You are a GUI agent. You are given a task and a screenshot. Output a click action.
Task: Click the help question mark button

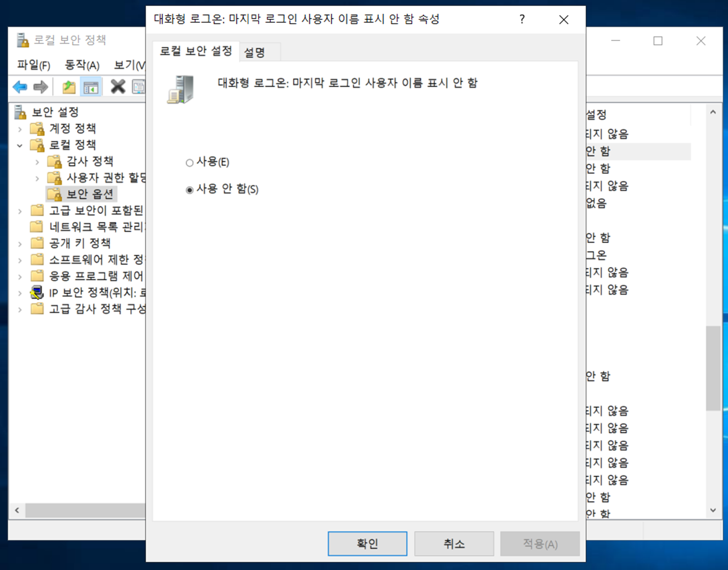pos(522,19)
